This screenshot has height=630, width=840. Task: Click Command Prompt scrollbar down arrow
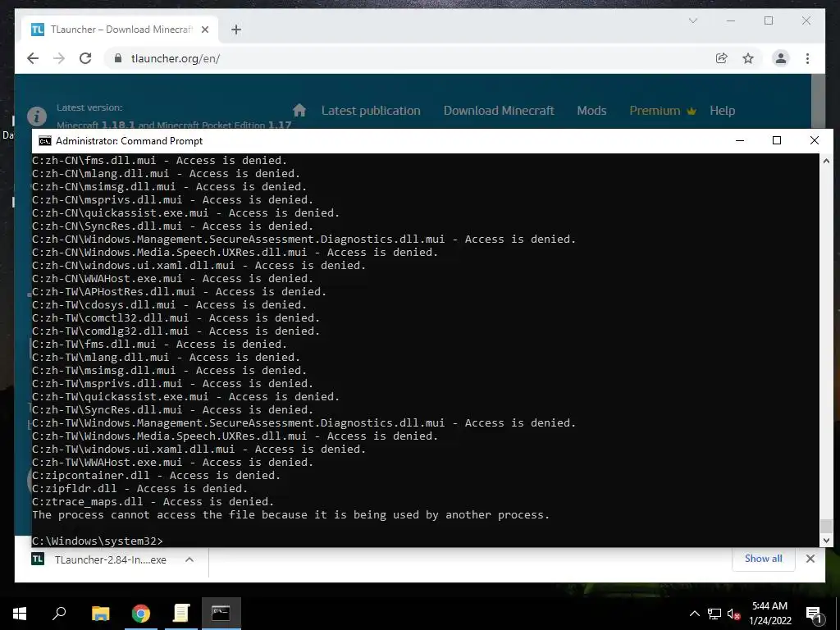coord(826,541)
